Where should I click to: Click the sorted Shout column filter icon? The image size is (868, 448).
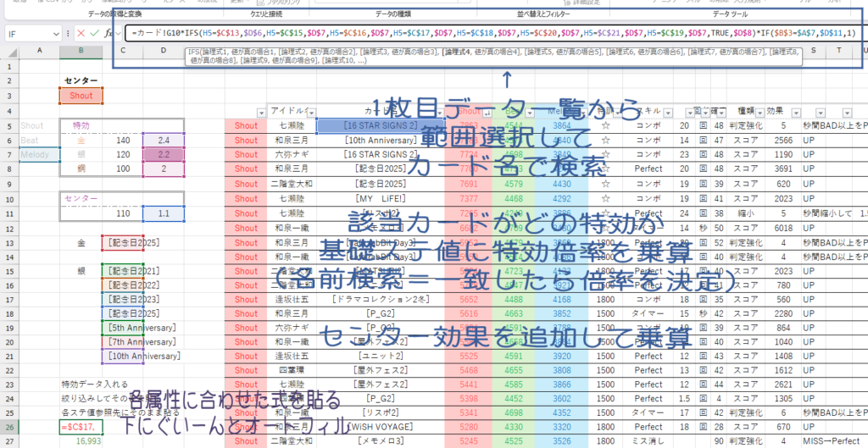pos(487,113)
